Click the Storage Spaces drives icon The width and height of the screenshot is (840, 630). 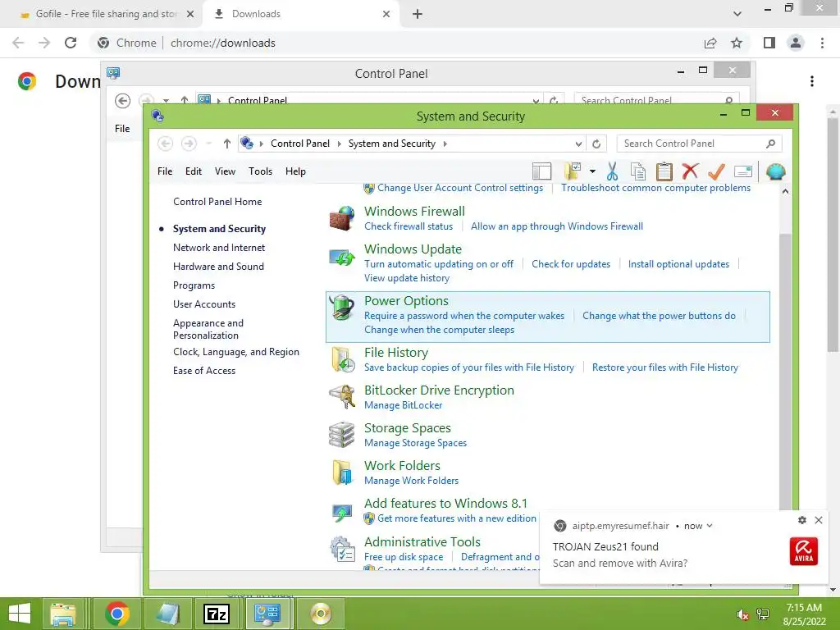(x=342, y=435)
